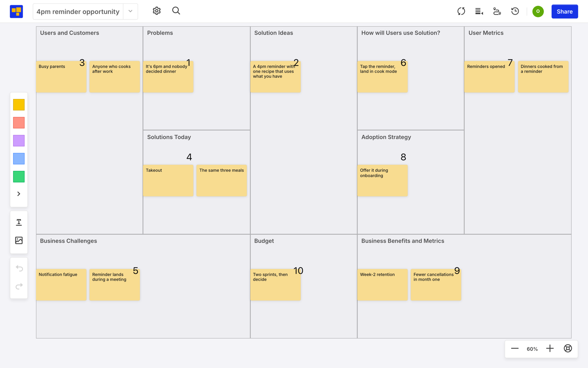
Task: Select 'Fewer cancellations in month one' note
Action: click(x=436, y=285)
